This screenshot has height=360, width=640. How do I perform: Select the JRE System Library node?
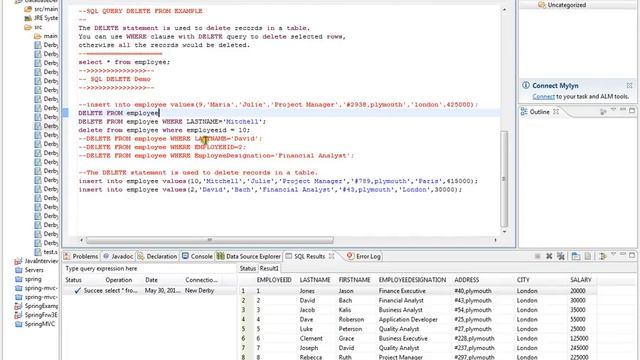[41, 18]
